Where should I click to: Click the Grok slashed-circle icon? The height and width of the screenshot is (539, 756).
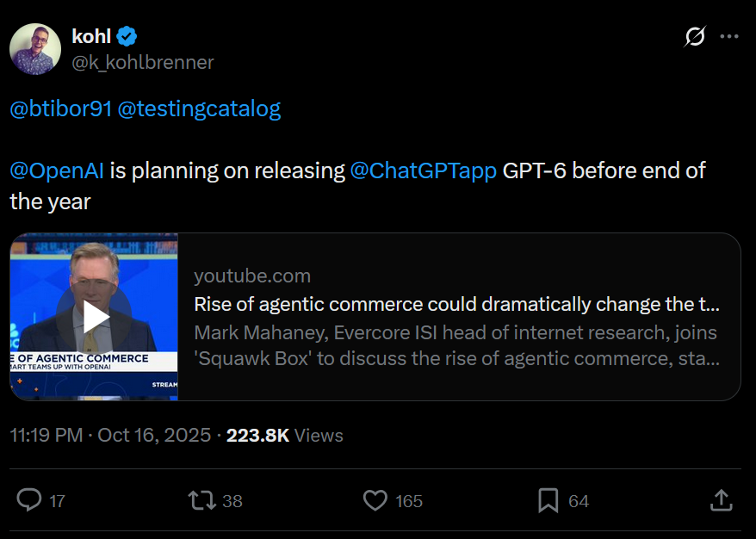[695, 37]
